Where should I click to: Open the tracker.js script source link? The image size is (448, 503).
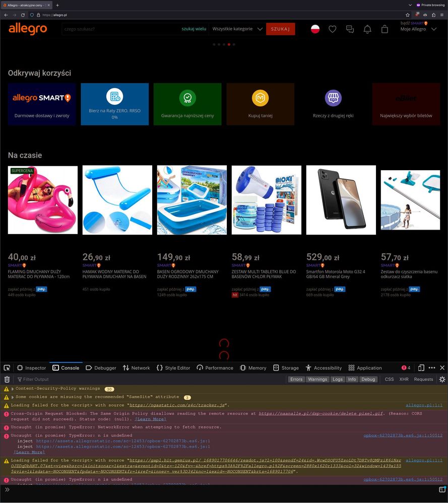coord(177,405)
